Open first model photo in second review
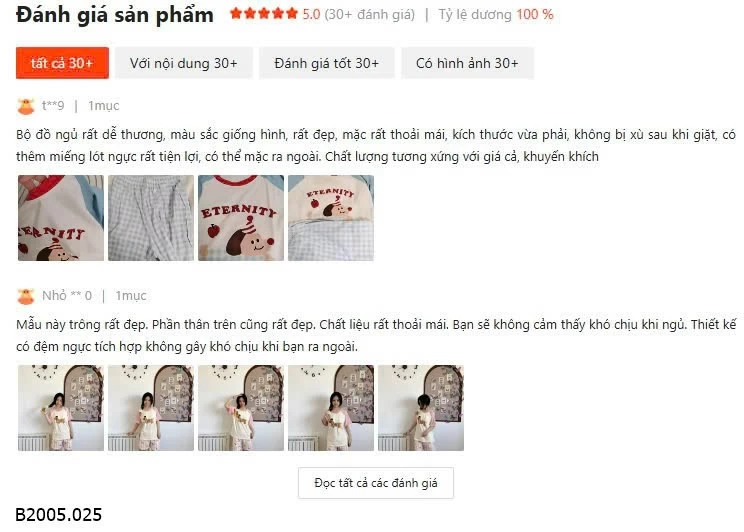744x532 pixels. tap(61, 408)
